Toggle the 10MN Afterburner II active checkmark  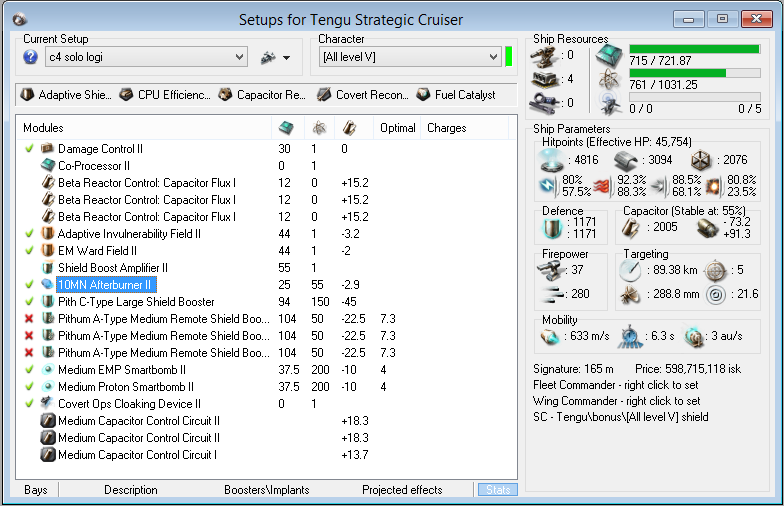[x=29, y=284]
